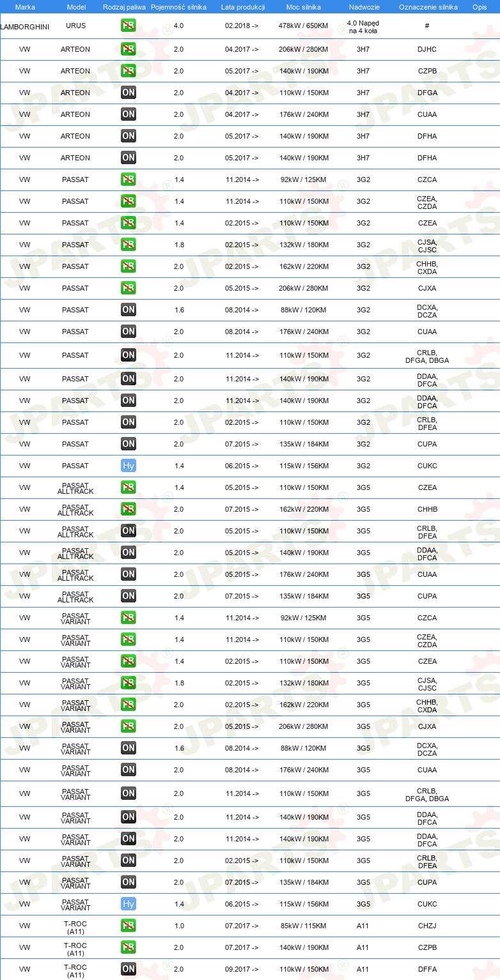Click the petrol icon in the Lamborghini Urus row
The image size is (500, 980).
[129, 26]
